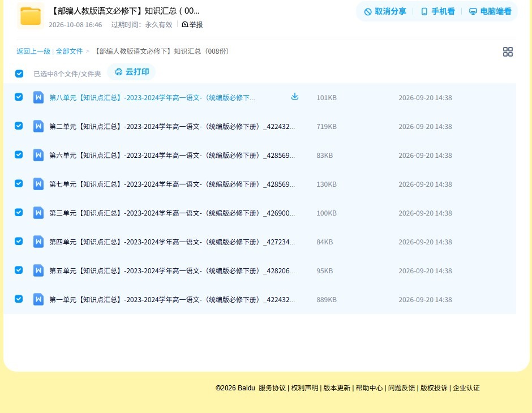532x413 pixels.
Task: Open the 第八单元 知识点汇总 file name
Action: pyautogui.click(x=152, y=98)
